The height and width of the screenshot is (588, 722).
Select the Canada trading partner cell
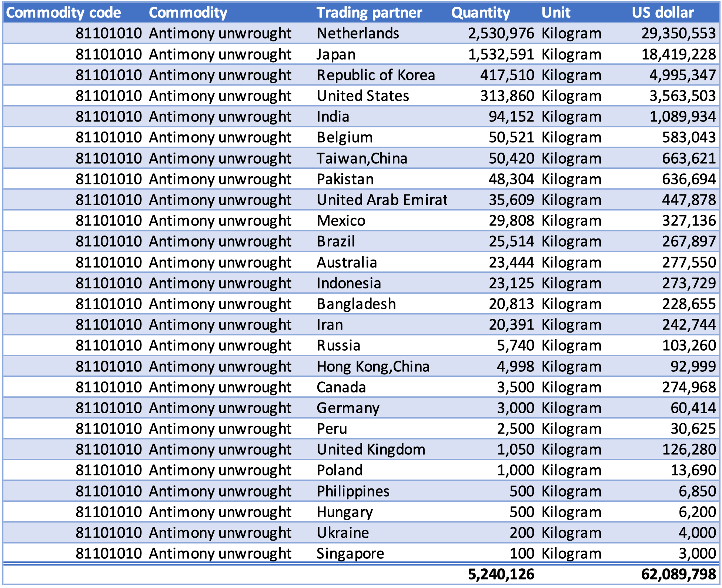pos(341,387)
